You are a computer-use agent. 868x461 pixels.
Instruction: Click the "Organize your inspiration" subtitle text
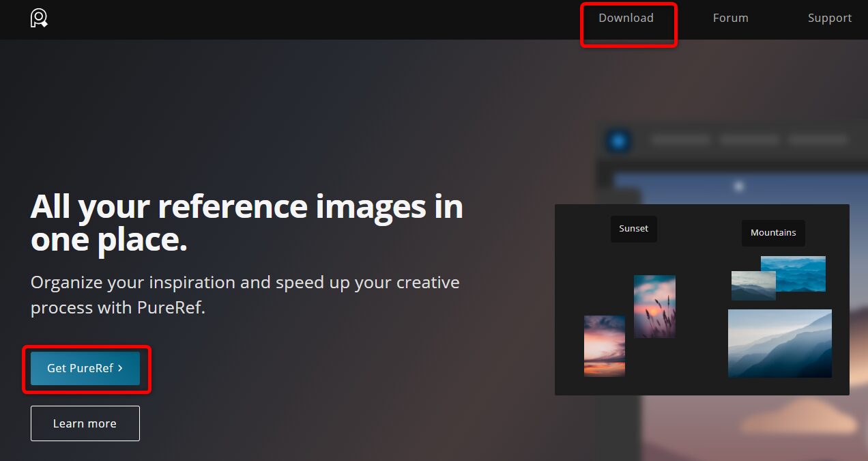pyautogui.click(x=244, y=294)
